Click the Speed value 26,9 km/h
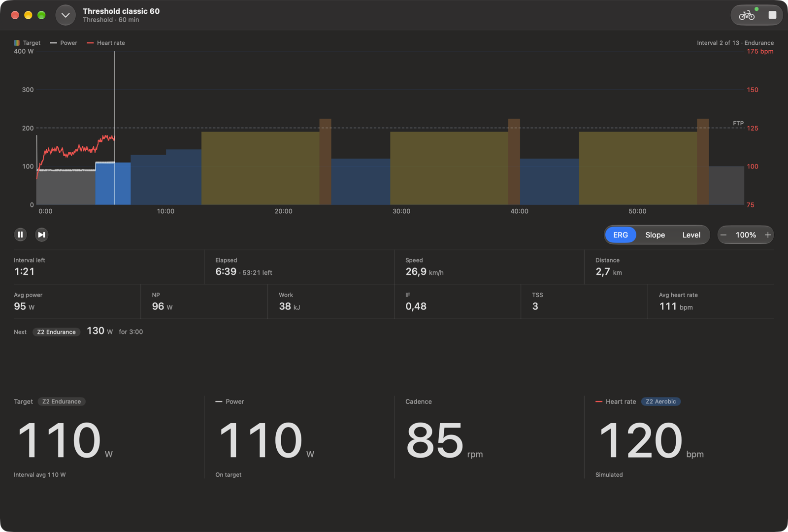788x532 pixels. point(425,271)
